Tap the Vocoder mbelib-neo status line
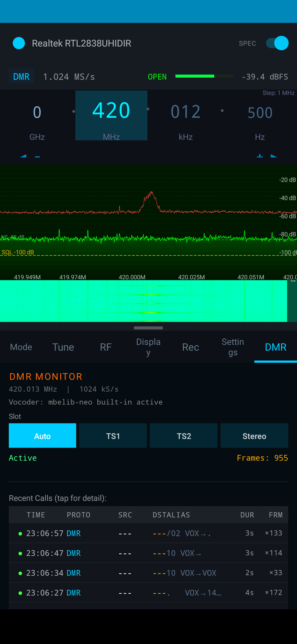 pyautogui.click(x=86, y=402)
